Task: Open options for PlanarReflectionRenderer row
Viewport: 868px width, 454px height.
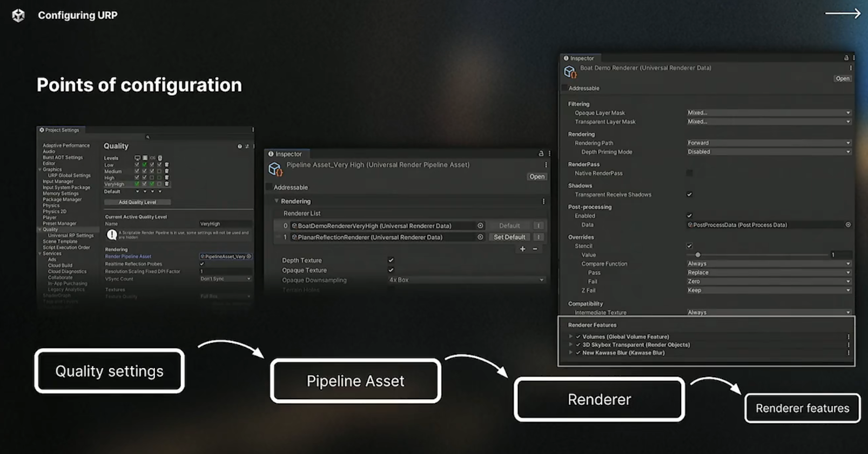Action: [x=538, y=237]
